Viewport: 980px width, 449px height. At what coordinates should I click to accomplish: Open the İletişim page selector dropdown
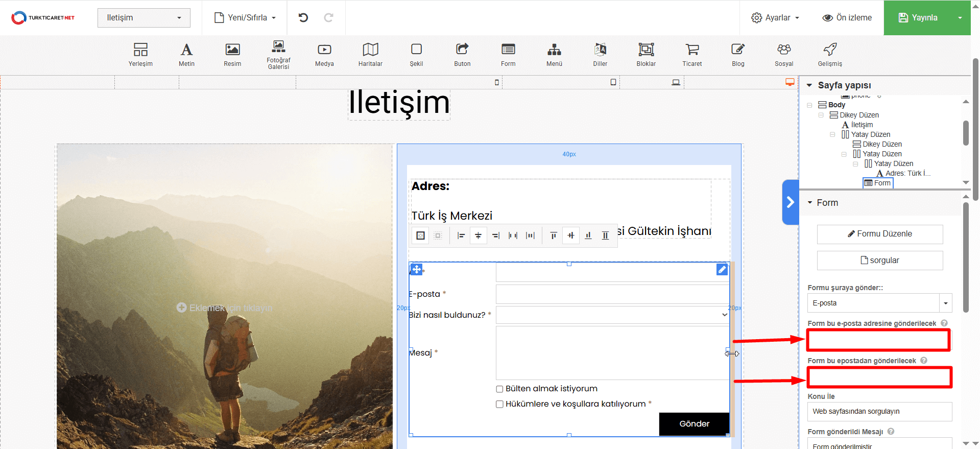(144, 17)
